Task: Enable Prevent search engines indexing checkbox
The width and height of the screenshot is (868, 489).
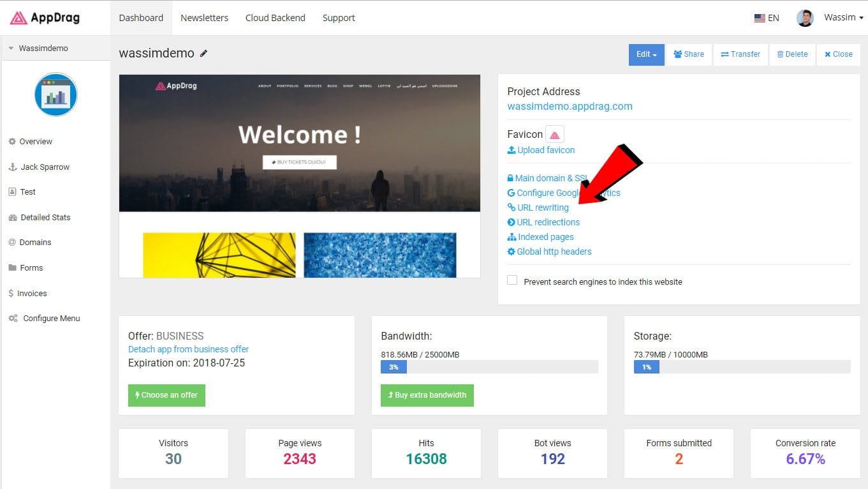Action: [x=512, y=280]
